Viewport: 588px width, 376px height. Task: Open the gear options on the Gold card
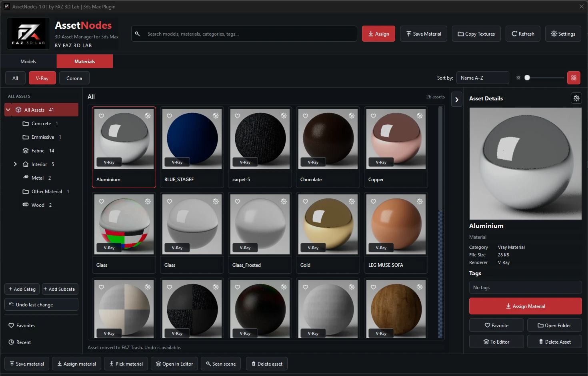(352, 201)
